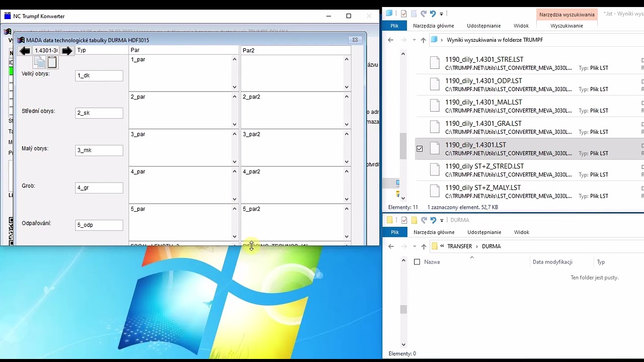
Task: Switch to the Wyszukiwanie ribbon tab
Action: coord(567,26)
